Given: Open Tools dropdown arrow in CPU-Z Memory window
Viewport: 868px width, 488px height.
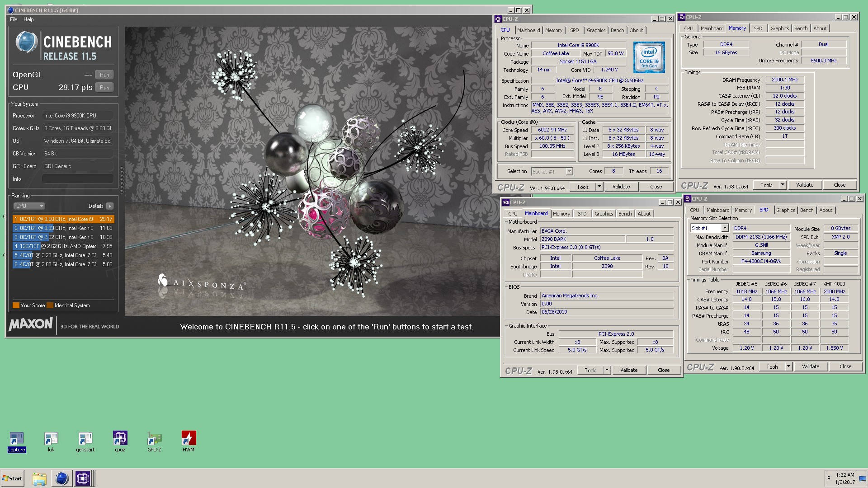Looking at the screenshot, I should [x=783, y=185].
